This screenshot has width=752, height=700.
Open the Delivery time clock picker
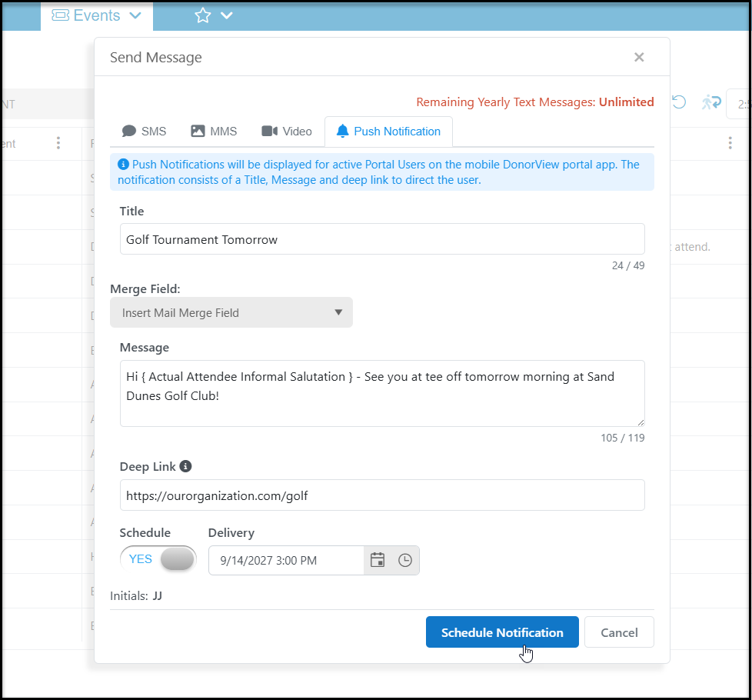click(x=405, y=560)
